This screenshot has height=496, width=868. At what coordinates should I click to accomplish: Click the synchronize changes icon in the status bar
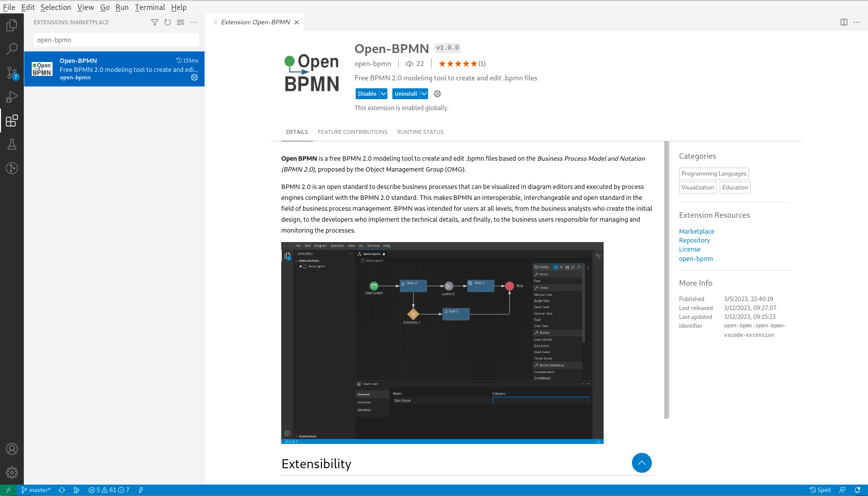coord(62,490)
